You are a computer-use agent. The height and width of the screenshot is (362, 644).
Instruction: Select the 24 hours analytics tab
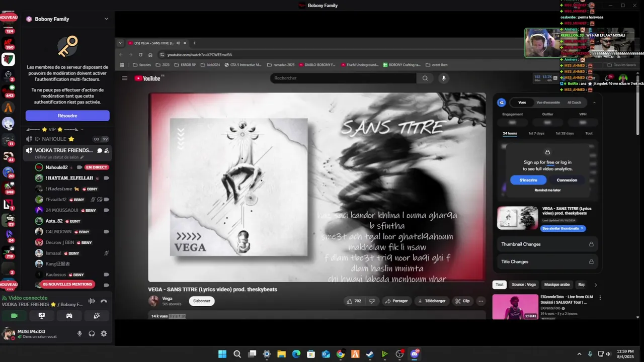pyautogui.click(x=510, y=133)
